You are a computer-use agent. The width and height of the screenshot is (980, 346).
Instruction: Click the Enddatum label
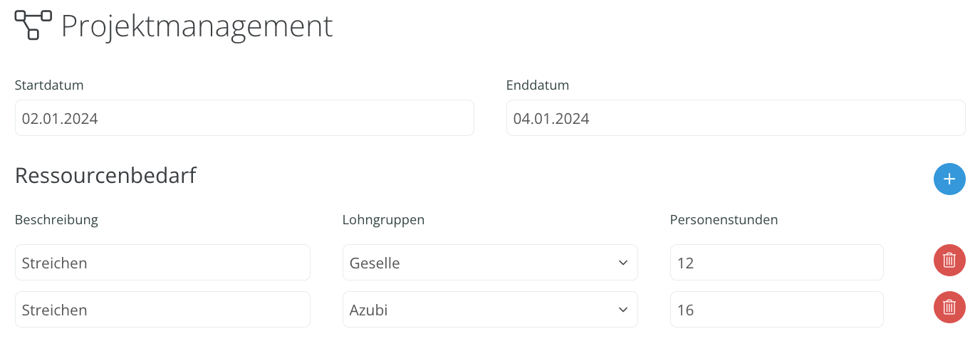click(x=538, y=85)
